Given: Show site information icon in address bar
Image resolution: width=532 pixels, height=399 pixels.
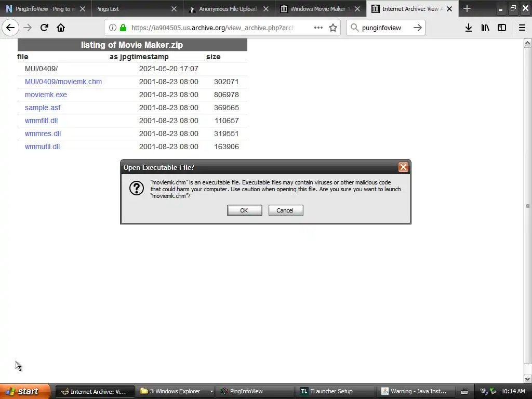Looking at the screenshot, I should (x=113, y=28).
